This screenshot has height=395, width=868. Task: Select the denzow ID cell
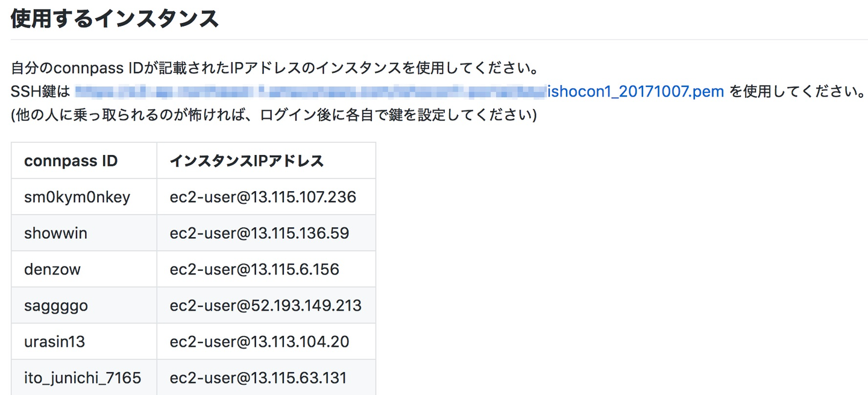point(84,269)
